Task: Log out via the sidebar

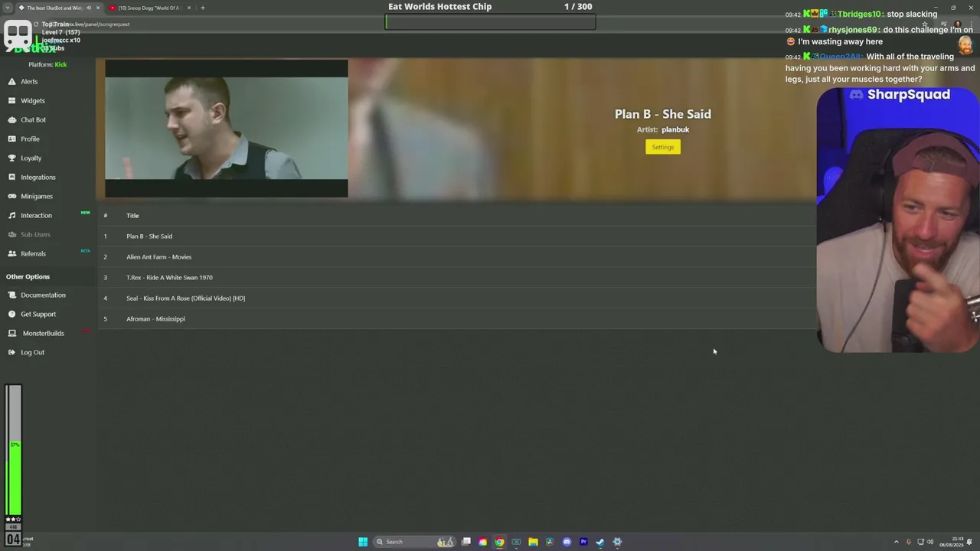Action: pos(32,352)
